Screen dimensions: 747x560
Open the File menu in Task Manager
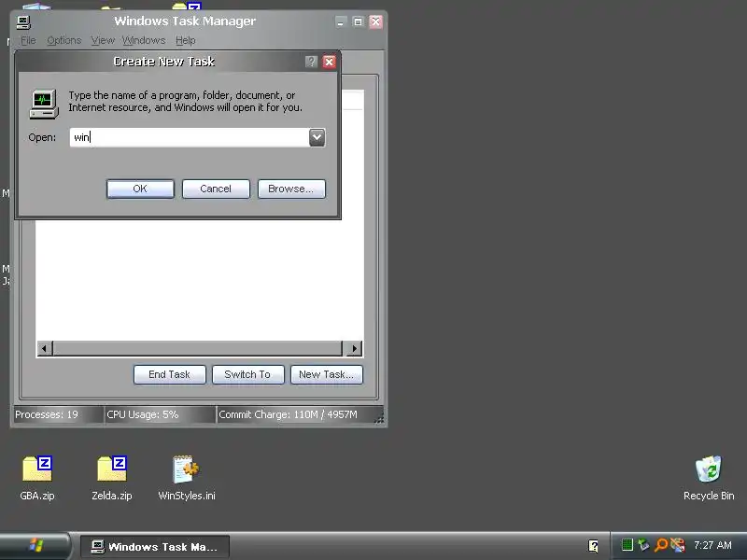pyautogui.click(x=28, y=40)
